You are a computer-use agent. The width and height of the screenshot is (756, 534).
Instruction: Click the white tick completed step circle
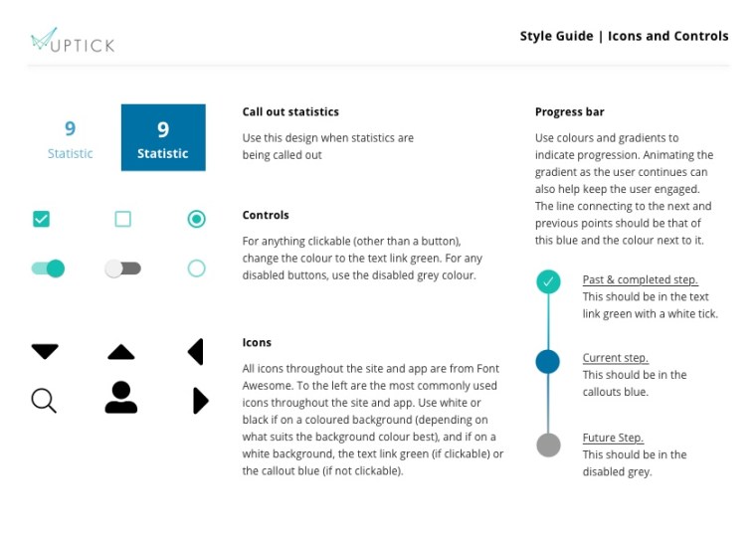(x=548, y=281)
